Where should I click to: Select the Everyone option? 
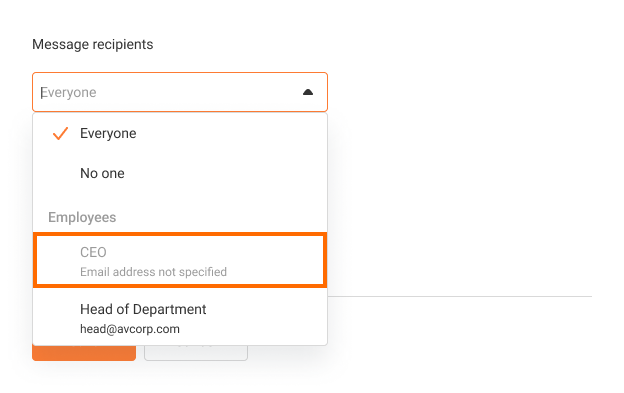[180, 133]
